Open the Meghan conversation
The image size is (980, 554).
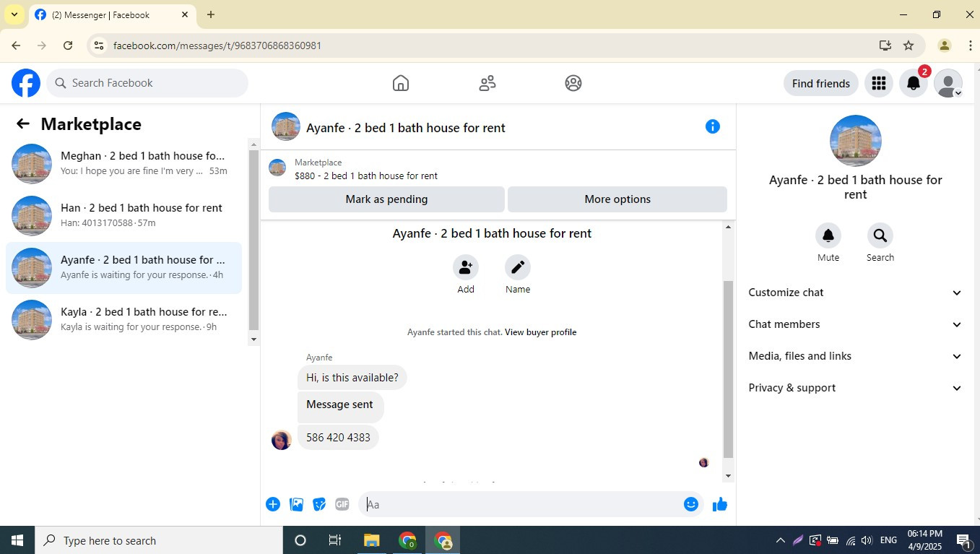[123, 163]
